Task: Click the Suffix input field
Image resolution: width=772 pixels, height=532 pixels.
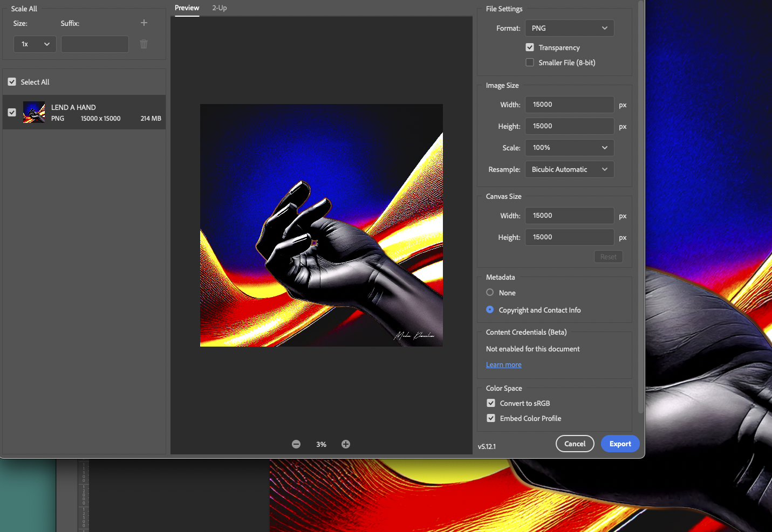Action: click(x=95, y=44)
